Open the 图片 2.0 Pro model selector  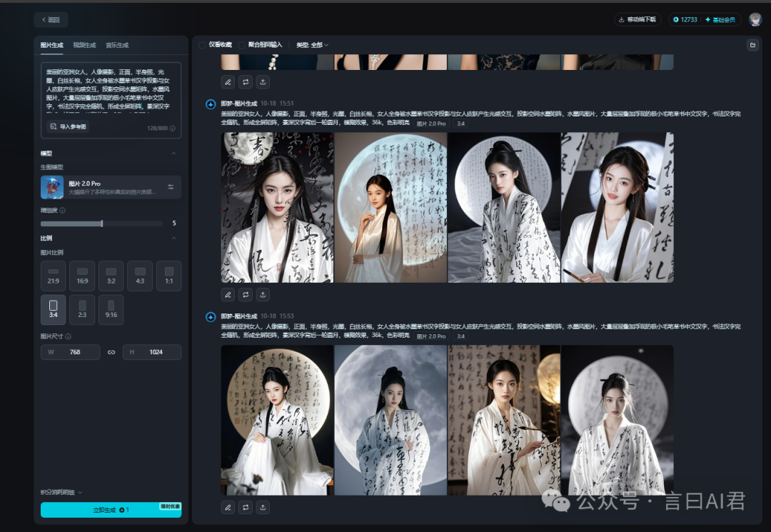111,187
